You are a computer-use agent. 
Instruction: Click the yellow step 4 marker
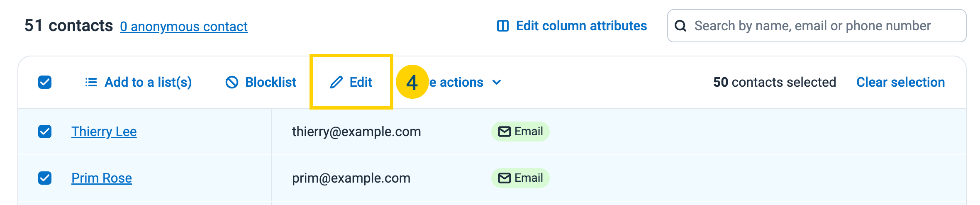(x=412, y=82)
